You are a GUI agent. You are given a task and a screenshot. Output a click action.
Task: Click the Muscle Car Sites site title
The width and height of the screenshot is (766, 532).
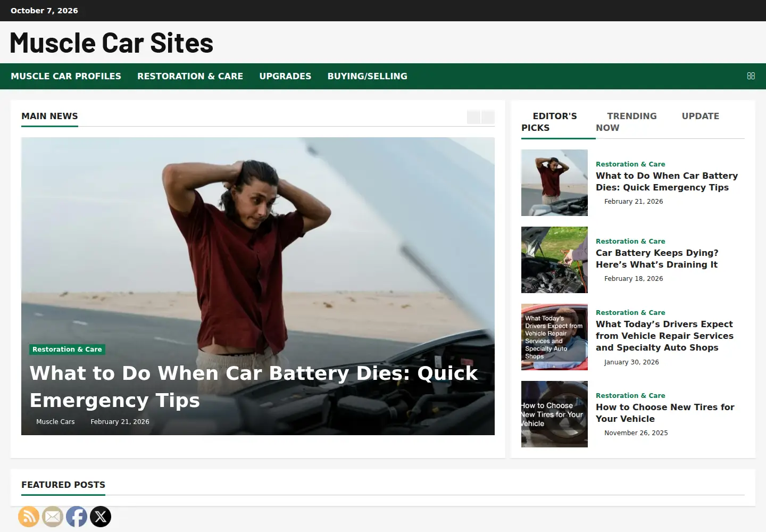pyautogui.click(x=112, y=43)
